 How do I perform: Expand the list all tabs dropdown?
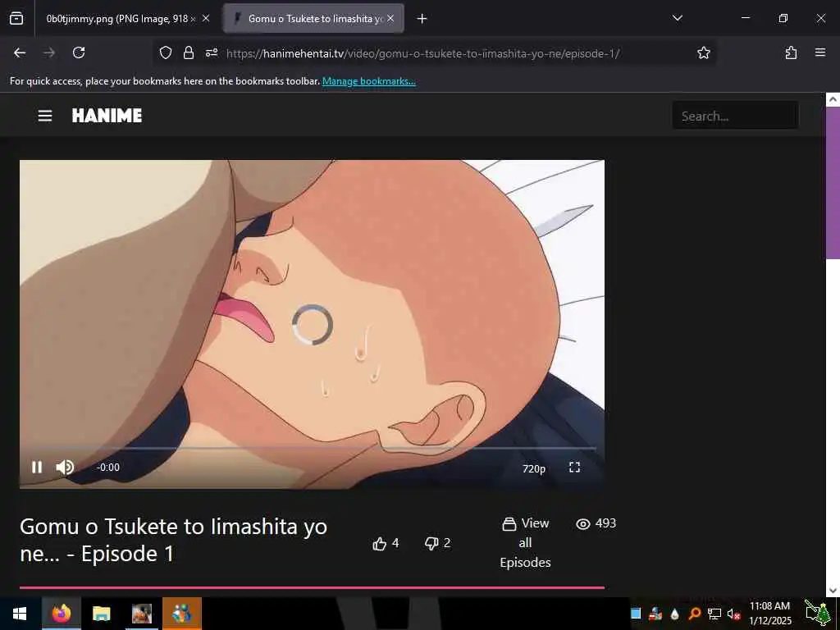click(677, 18)
